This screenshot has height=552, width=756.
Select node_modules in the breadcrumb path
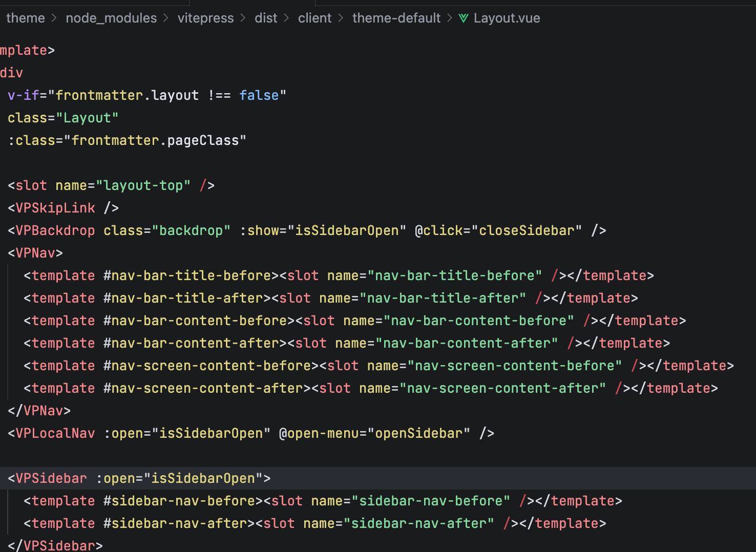pos(111,18)
